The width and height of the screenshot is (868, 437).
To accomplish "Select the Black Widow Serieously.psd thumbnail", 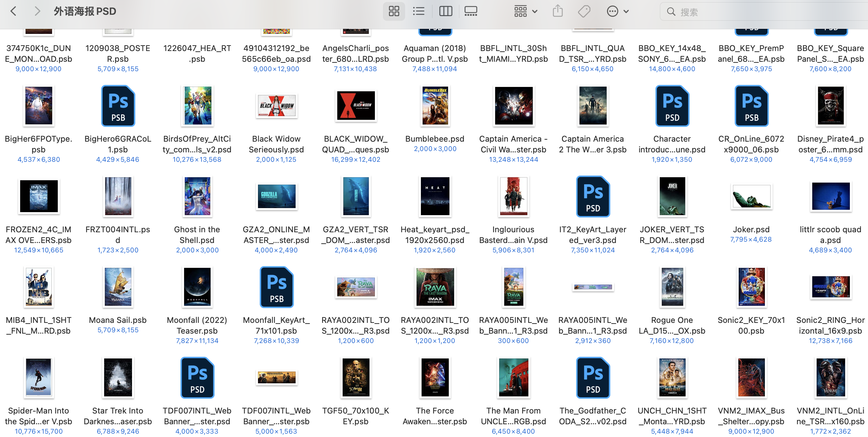I will tap(276, 106).
